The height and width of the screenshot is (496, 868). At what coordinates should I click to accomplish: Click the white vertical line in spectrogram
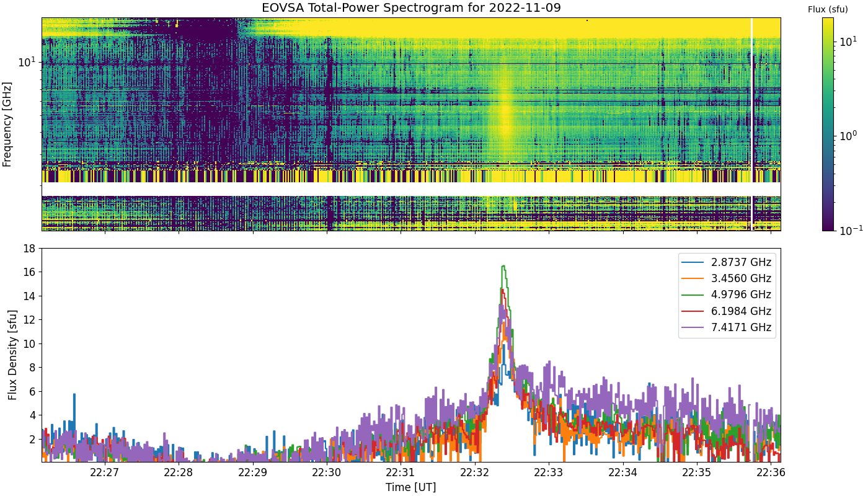(752, 124)
